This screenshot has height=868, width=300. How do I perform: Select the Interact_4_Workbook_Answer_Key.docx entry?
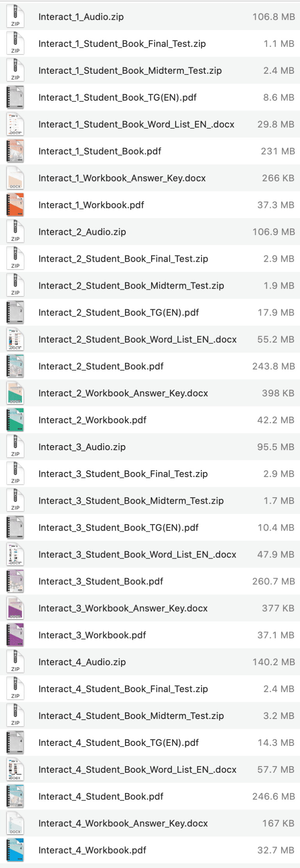pos(123,823)
